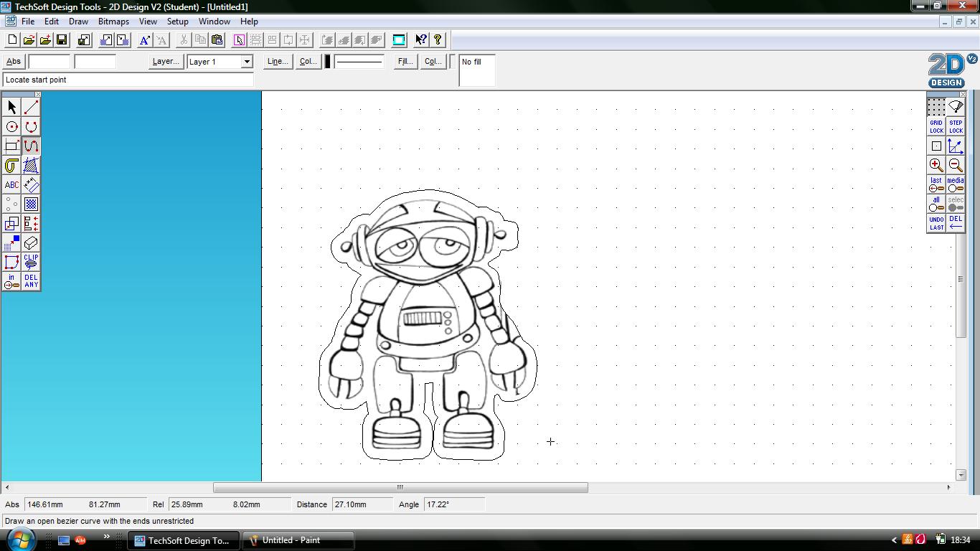Select the bezier curve tool
This screenshot has height=551, width=980.
click(x=30, y=145)
